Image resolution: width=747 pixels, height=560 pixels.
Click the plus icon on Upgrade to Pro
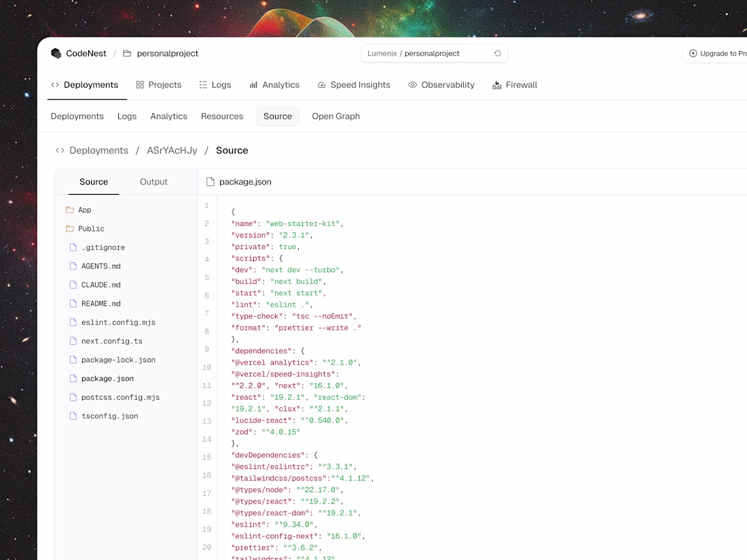(x=693, y=54)
